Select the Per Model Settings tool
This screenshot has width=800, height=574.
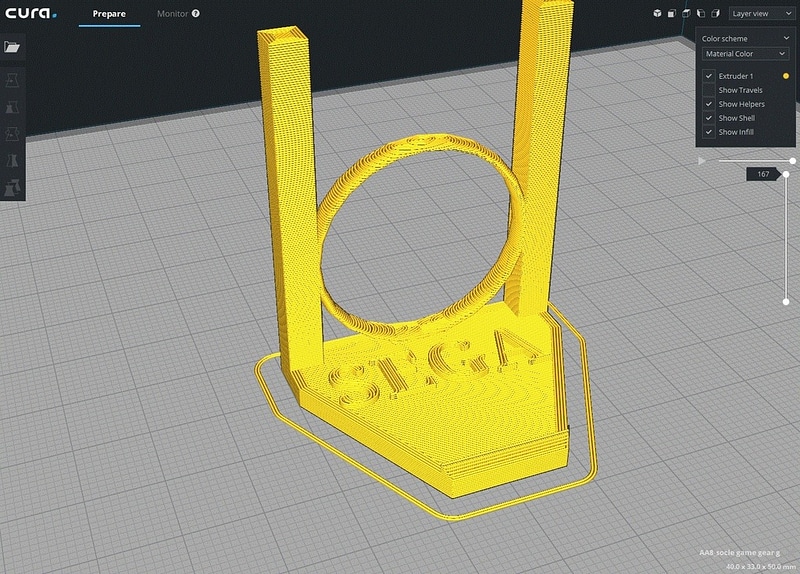12,188
